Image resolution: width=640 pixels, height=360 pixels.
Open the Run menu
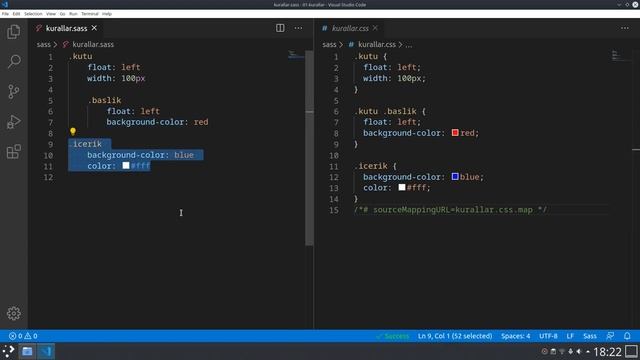73,14
